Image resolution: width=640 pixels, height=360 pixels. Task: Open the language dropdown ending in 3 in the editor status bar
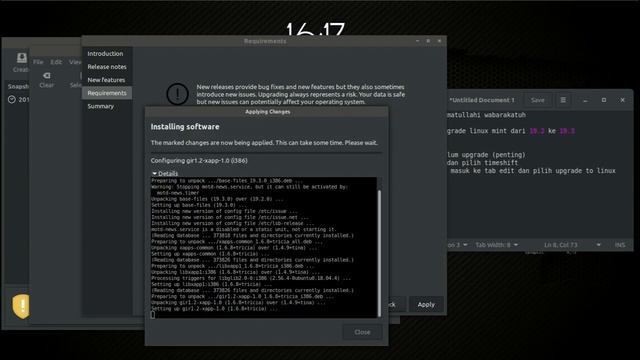pyautogui.click(x=457, y=244)
